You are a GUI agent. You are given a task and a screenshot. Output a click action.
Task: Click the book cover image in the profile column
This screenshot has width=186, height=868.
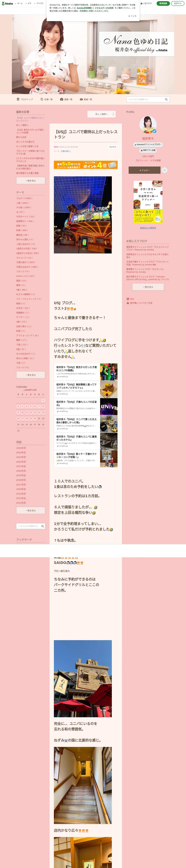tap(148, 202)
